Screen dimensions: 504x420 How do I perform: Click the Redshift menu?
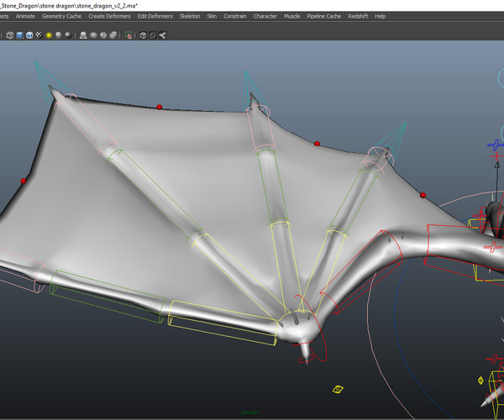click(x=357, y=16)
